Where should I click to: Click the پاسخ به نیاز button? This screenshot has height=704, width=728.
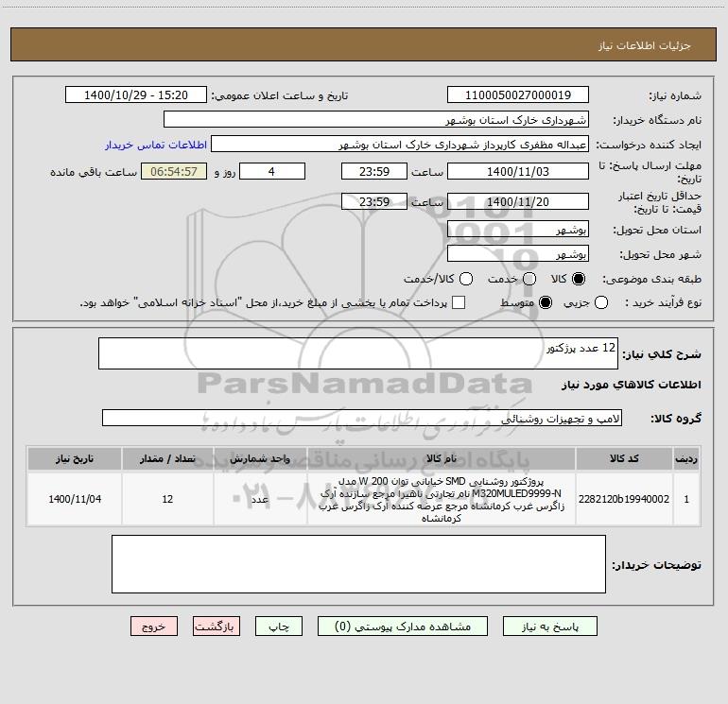click(549, 627)
